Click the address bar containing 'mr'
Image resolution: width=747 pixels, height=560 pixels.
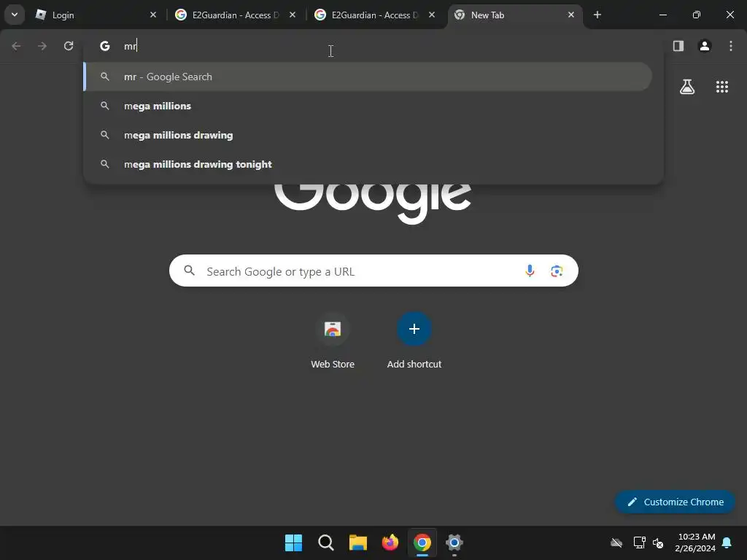pyautogui.click(x=373, y=46)
